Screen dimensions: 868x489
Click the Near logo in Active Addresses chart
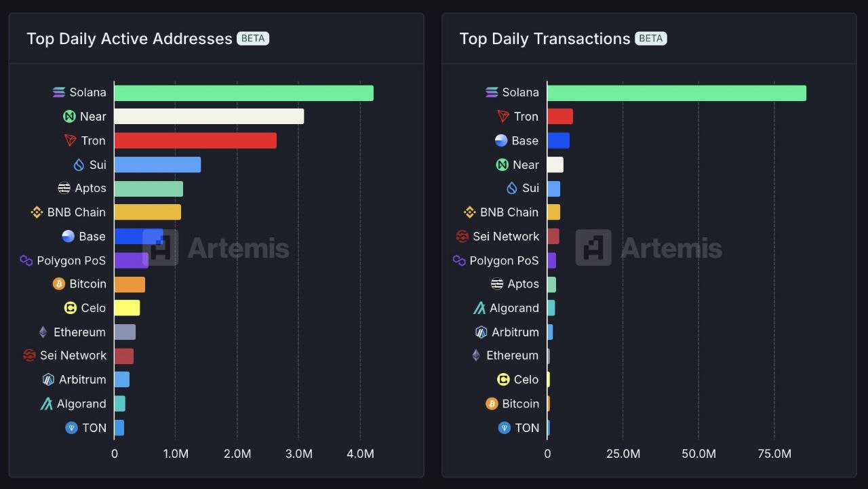click(x=69, y=117)
